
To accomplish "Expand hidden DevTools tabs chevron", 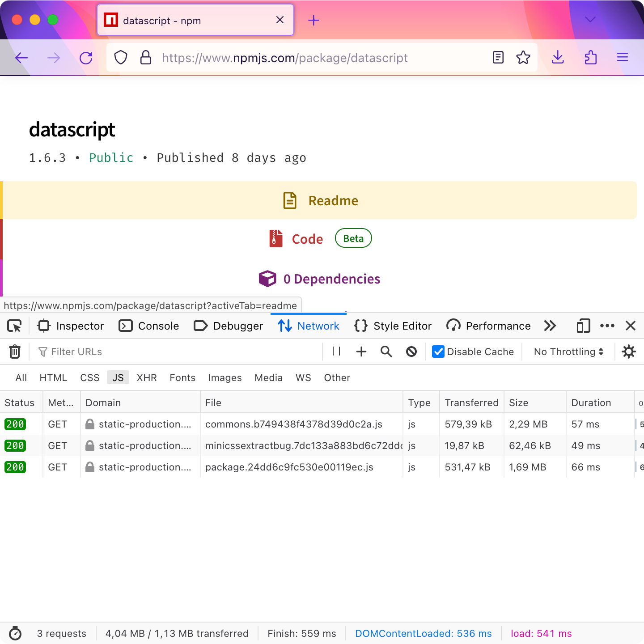I will 550,326.
